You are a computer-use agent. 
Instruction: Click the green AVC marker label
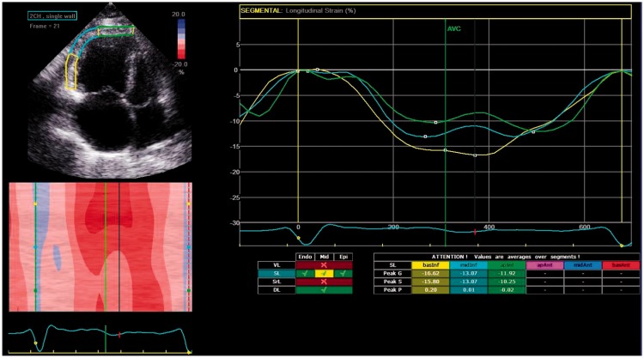coord(454,28)
